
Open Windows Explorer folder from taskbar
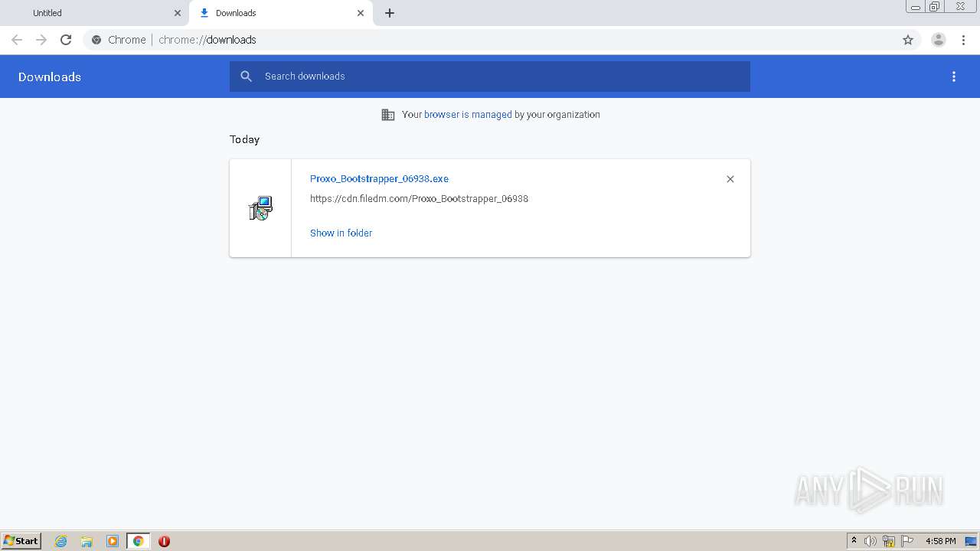click(x=87, y=541)
